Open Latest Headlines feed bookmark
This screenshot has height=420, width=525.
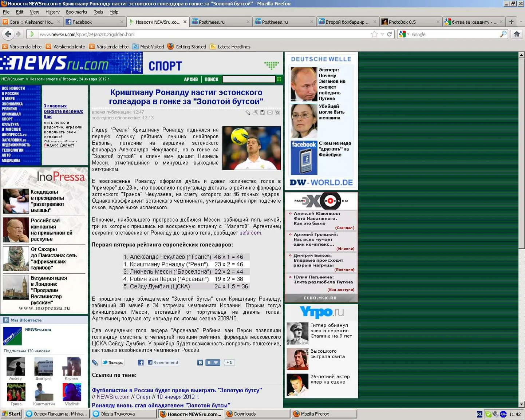230,47
